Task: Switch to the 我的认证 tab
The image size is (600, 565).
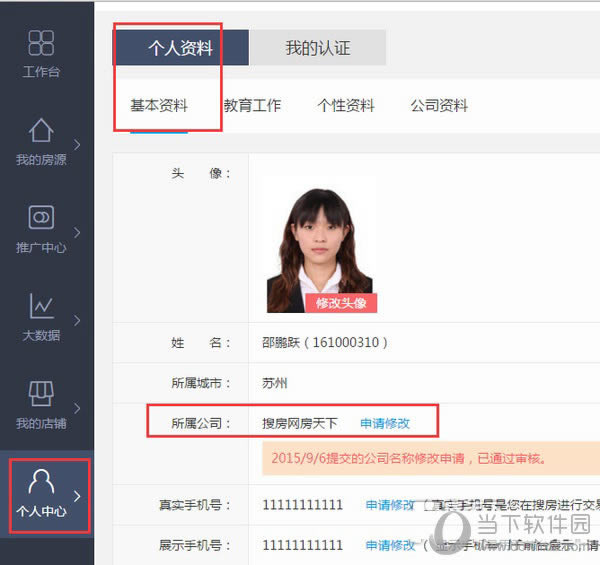Action: click(x=318, y=48)
